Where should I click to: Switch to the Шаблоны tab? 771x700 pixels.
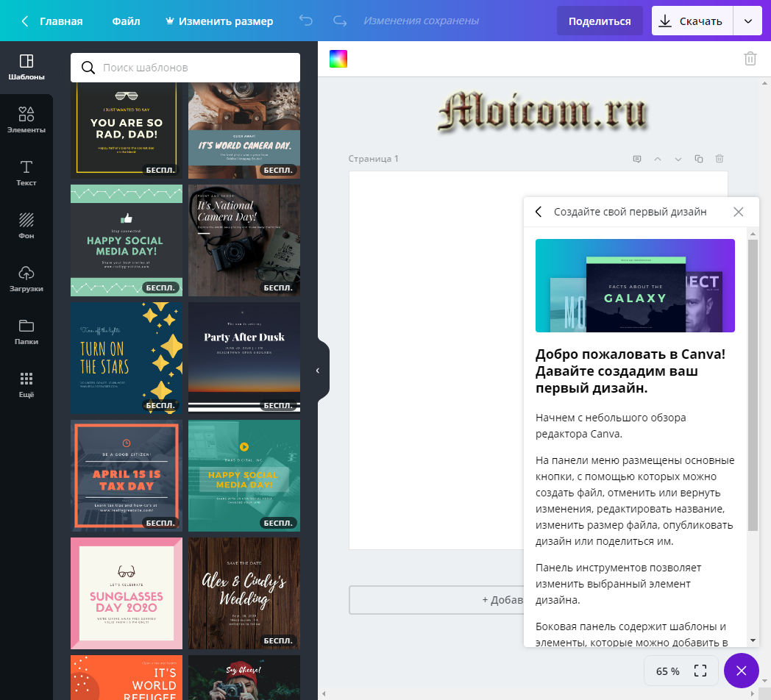pyautogui.click(x=26, y=67)
